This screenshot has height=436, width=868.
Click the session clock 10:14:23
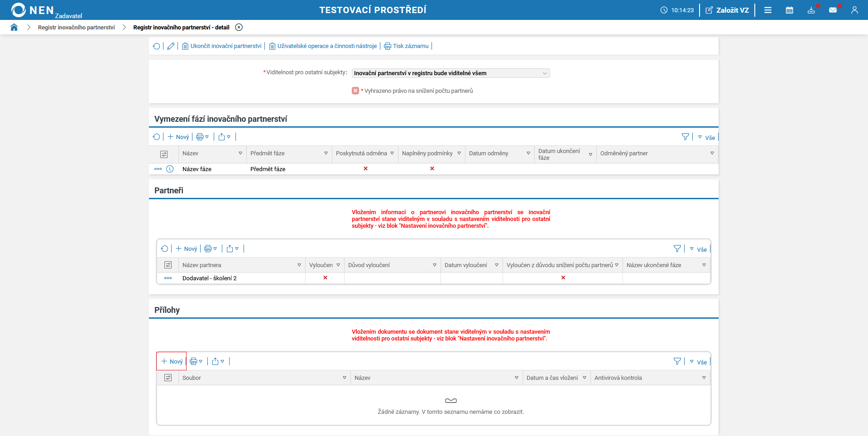[x=677, y=10]
